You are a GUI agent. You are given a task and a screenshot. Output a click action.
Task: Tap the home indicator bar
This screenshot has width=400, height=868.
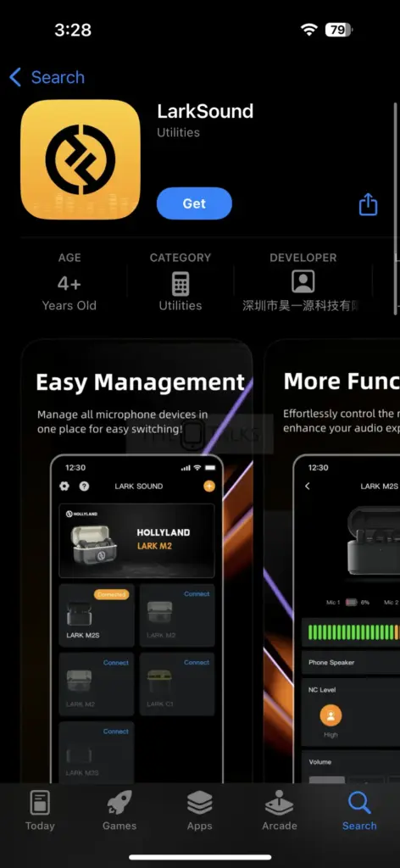pos(200,857)
